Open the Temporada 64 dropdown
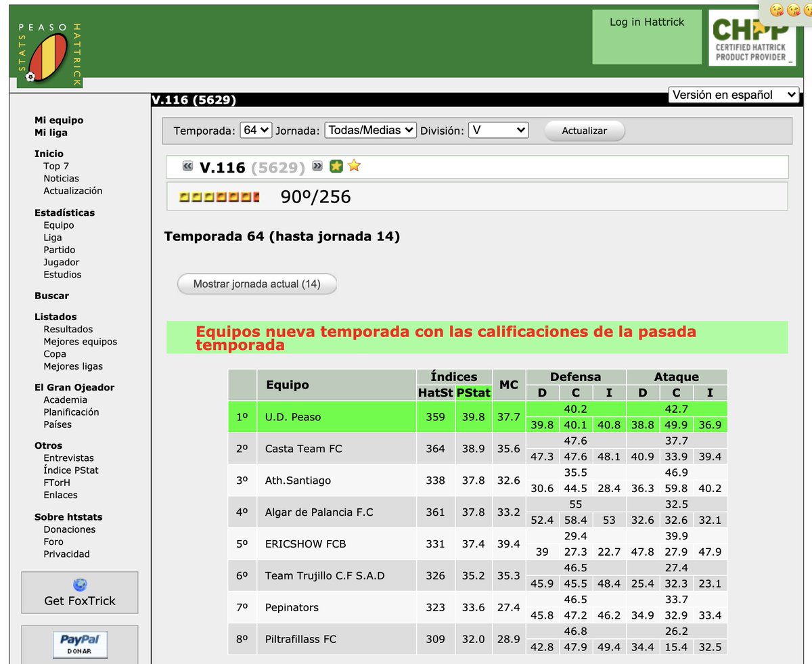This screenshot has height=664, width=812. 256,130
